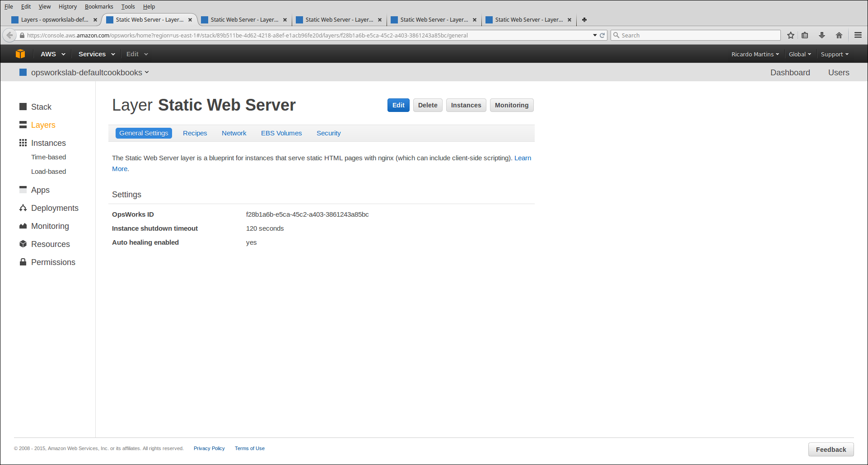Click the orange AWS cube logo
868x465 pixels.
coord(20,54)
